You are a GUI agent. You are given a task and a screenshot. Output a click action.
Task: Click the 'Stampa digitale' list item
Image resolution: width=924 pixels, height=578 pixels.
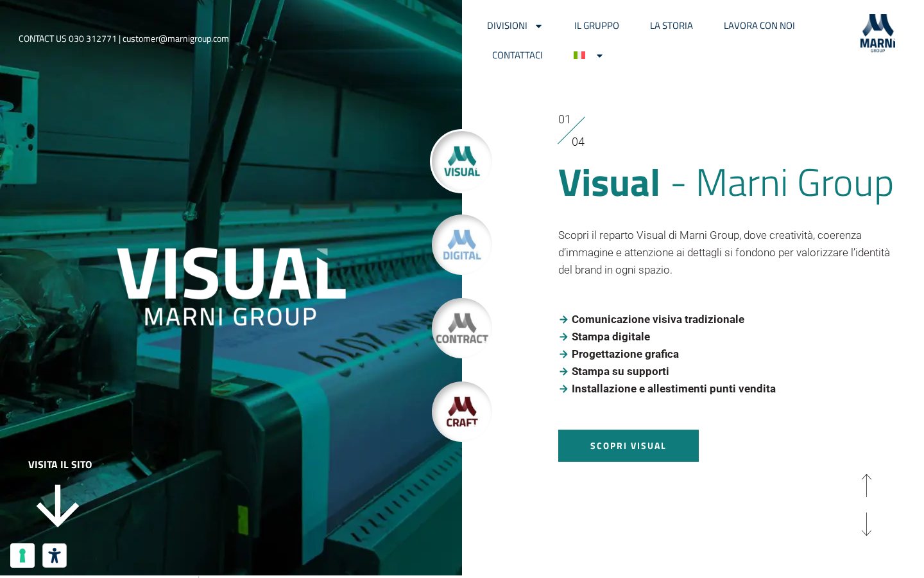[611, 337]
